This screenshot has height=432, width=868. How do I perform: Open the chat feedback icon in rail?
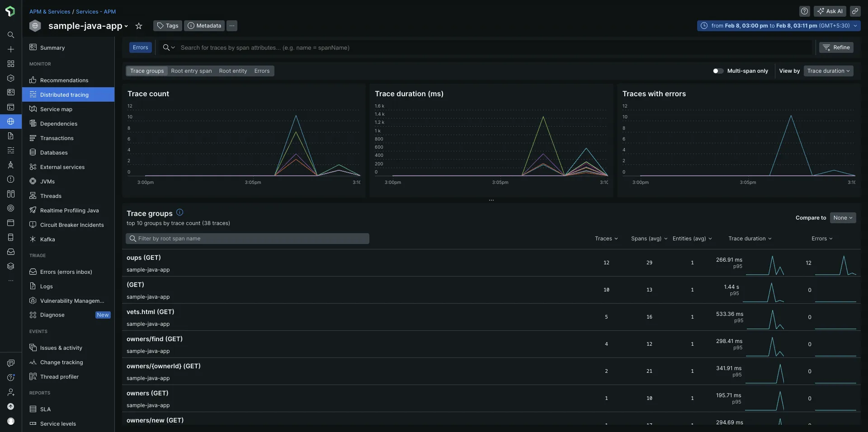[x=11, y=363]
